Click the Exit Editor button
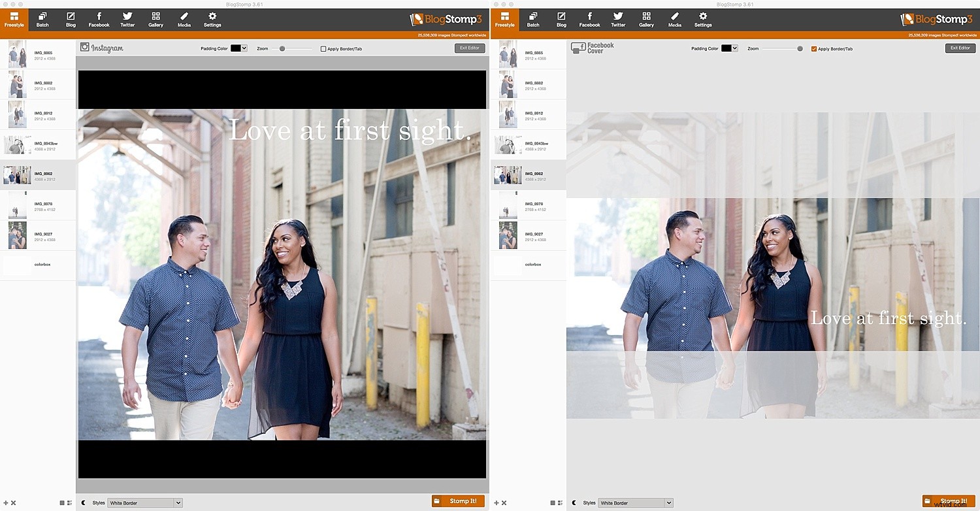980x511 pixels. pos(469,47)
